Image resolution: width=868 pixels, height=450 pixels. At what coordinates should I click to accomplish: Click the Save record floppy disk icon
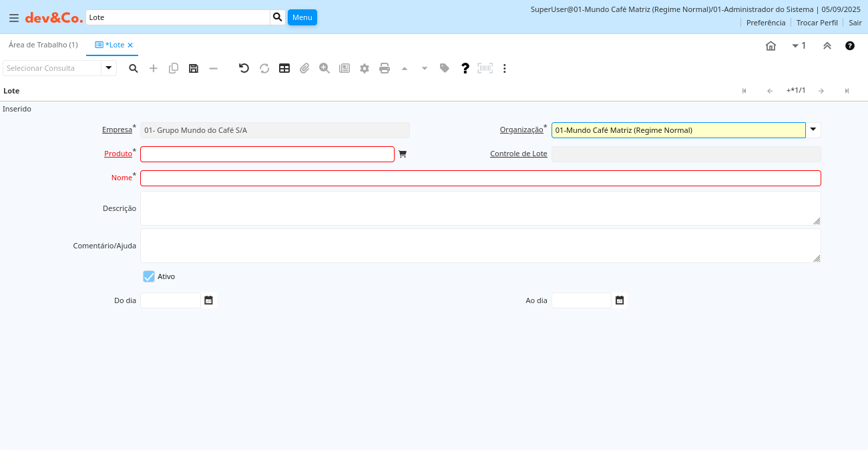(194, 68)
